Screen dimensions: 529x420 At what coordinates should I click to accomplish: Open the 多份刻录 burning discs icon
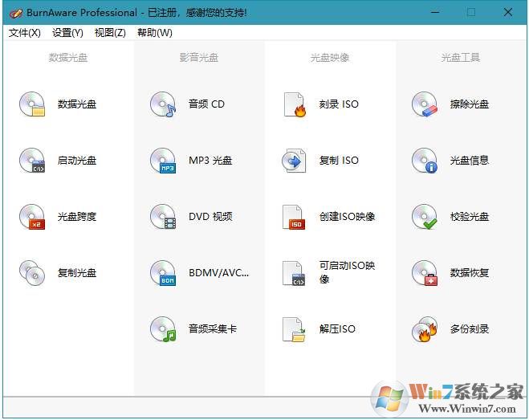pos(425,329)
